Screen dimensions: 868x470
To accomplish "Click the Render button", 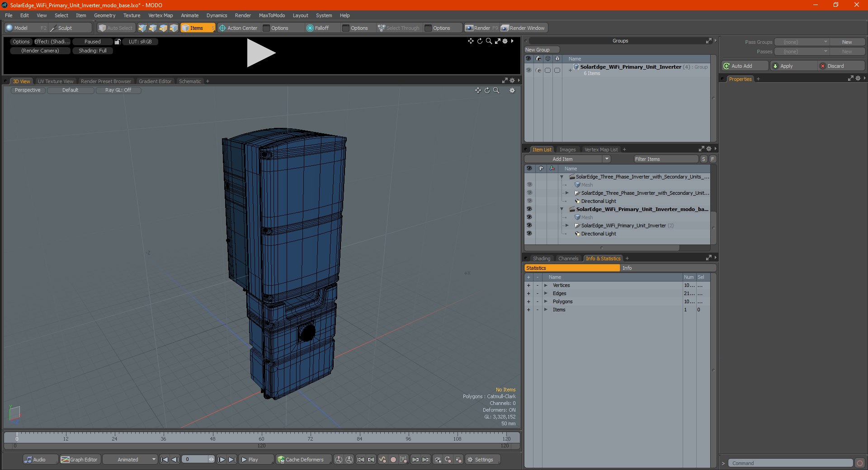I will pos(482,28).
